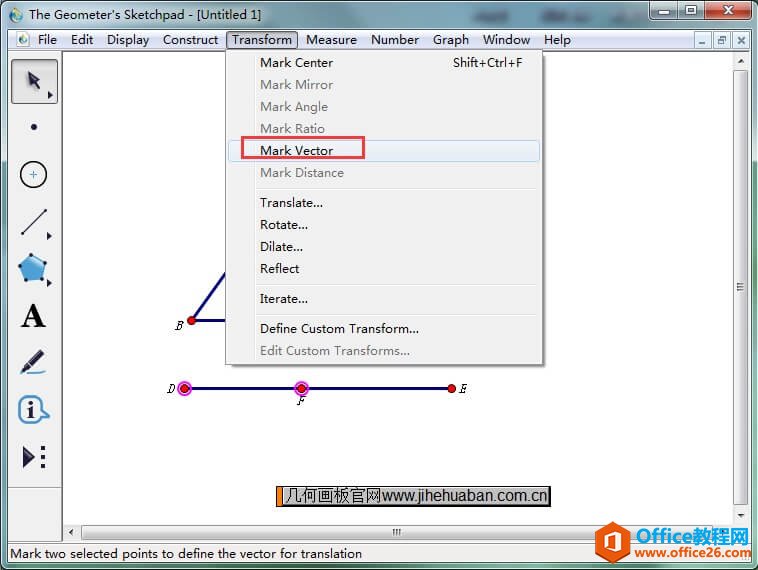Image resolution: width=758 pixels, height=570 pixels.
Task: Choose Dilate... in Transform menu
Action: [x=384, y=247]
